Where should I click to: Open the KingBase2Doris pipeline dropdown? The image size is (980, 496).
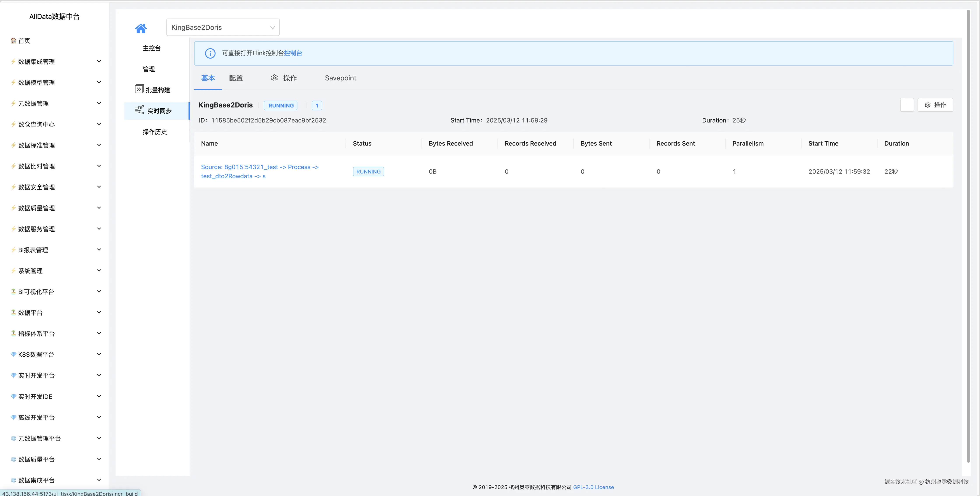coord(222,27)
